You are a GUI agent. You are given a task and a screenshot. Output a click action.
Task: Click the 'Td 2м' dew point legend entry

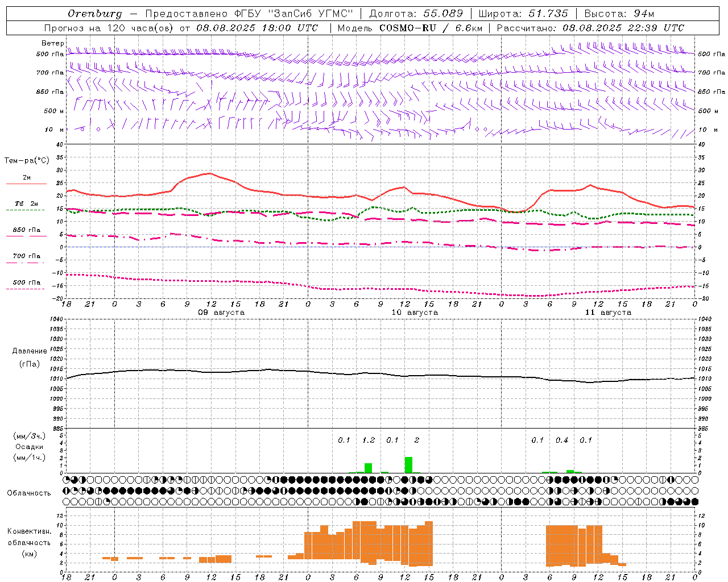click(x=26, y=203)
